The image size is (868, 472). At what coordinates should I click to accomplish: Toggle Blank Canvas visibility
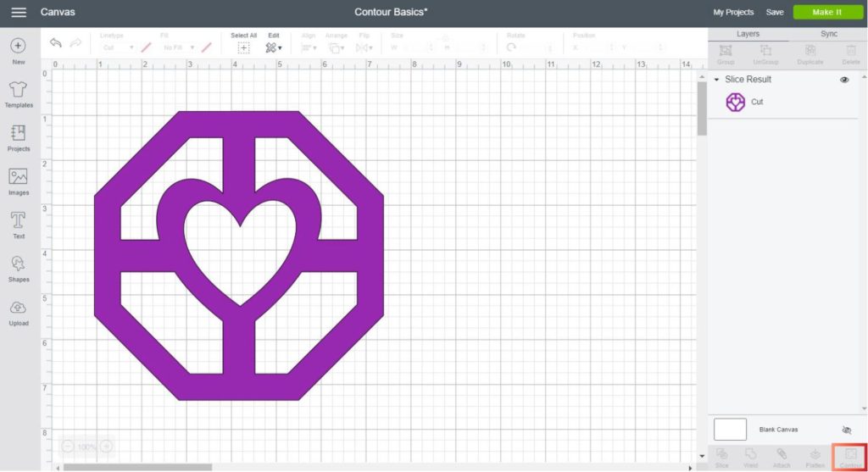(x=847, y=430)
